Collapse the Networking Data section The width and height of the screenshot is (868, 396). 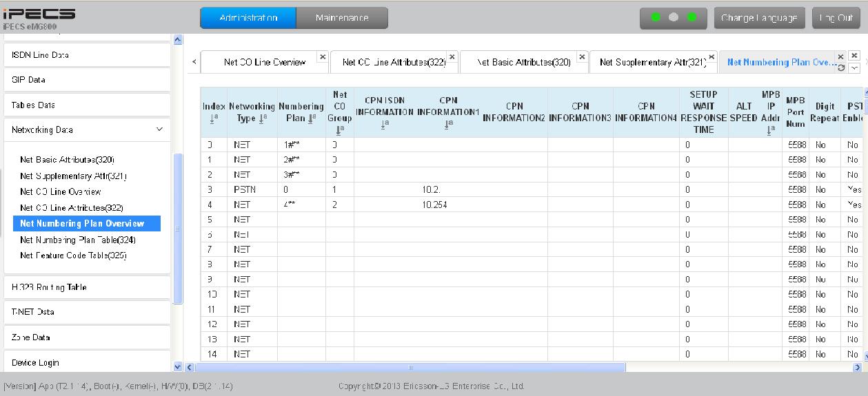point(159,129)
